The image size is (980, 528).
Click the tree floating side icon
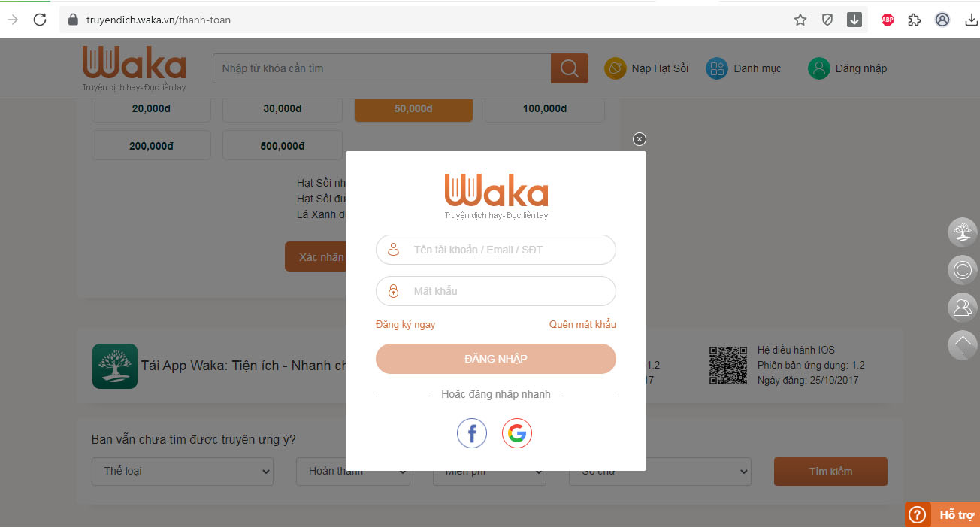coord(963,232)
